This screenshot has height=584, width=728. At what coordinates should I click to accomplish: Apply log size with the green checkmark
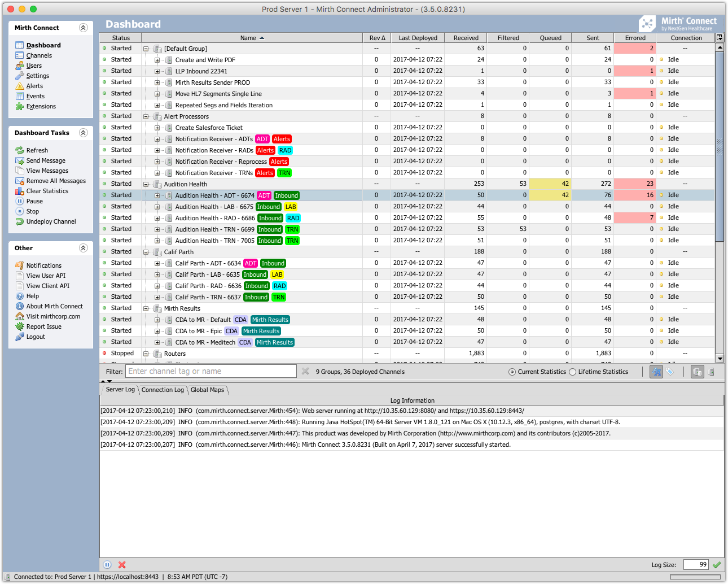(717, 565)
